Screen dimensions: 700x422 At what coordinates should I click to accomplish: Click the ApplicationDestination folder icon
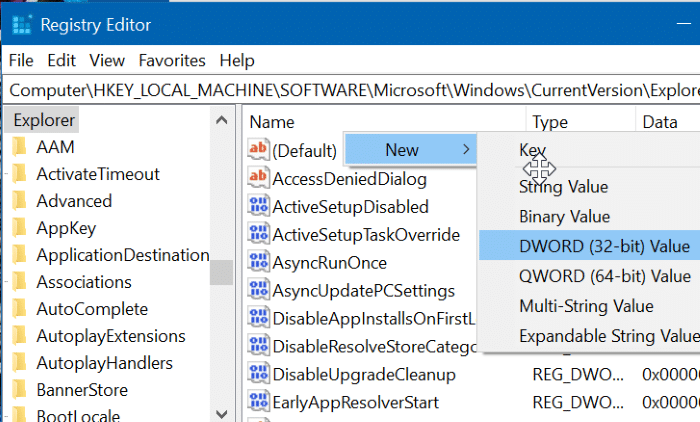[20, 255]
